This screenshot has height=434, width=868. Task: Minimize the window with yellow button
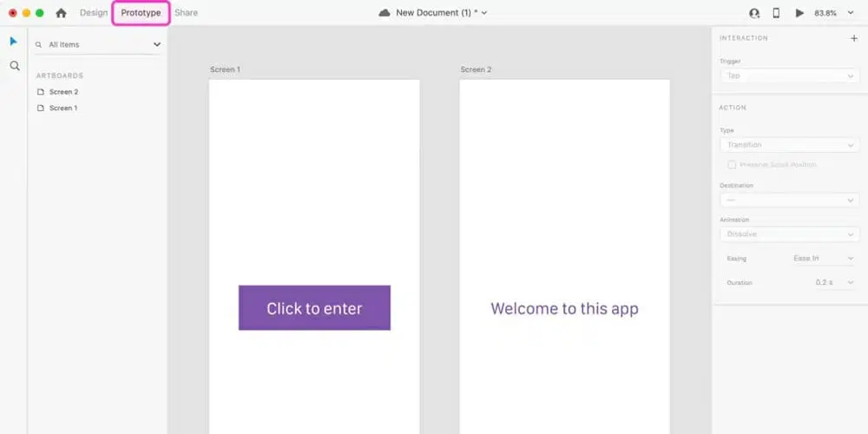[26, 13]
